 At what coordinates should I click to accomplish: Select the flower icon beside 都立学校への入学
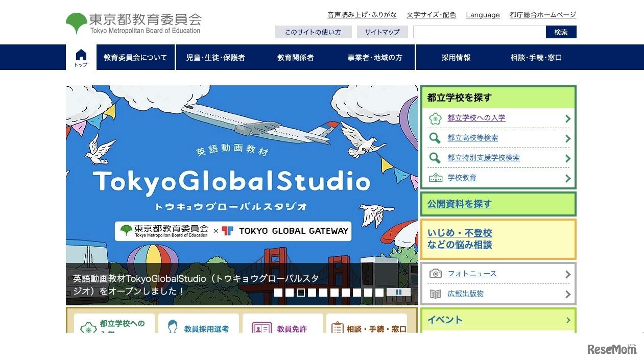435,118
